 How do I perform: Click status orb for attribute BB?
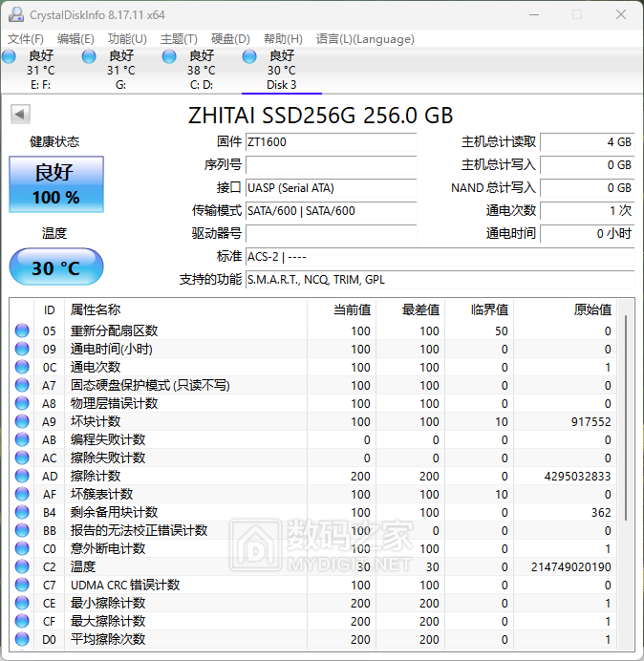22,530
